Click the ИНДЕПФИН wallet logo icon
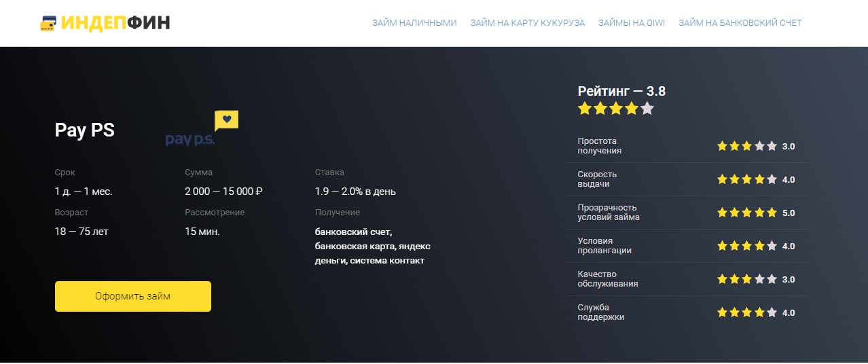This screenshot has width=868, height=364. [x=49, y=23]
